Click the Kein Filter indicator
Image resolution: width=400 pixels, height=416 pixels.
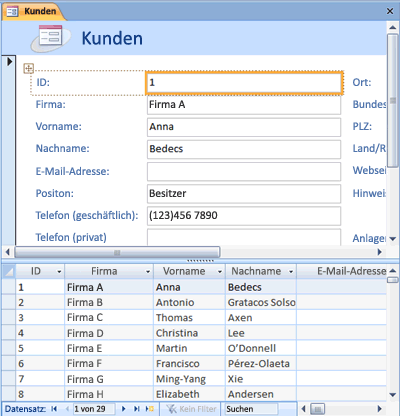pos(191,409)
